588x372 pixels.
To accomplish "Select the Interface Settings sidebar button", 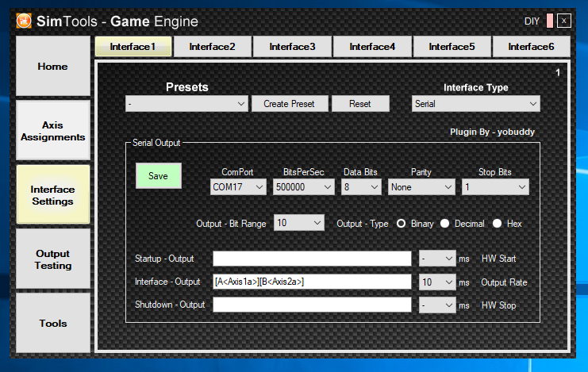I will (53, 195).
